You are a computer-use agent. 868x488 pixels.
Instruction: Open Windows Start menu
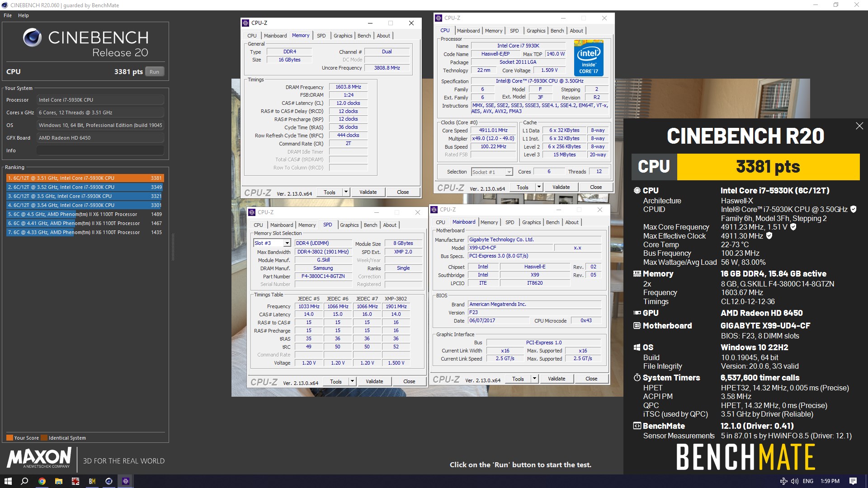[8, 481]
